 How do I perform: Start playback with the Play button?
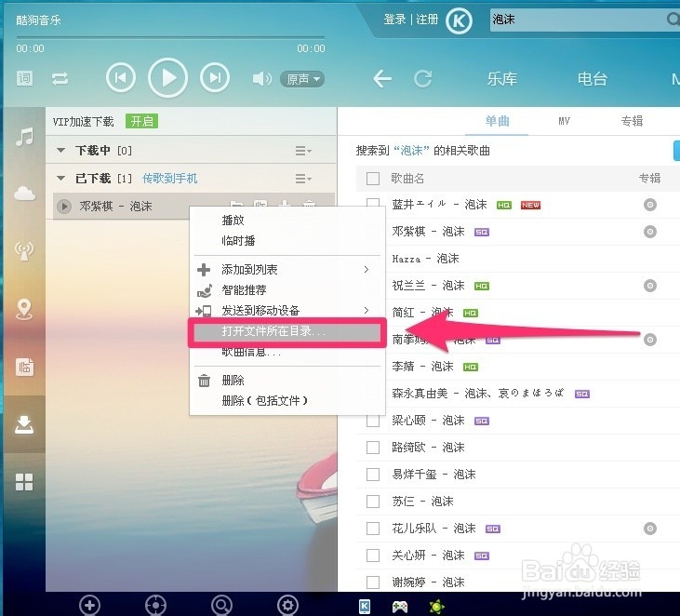(167, 78)
